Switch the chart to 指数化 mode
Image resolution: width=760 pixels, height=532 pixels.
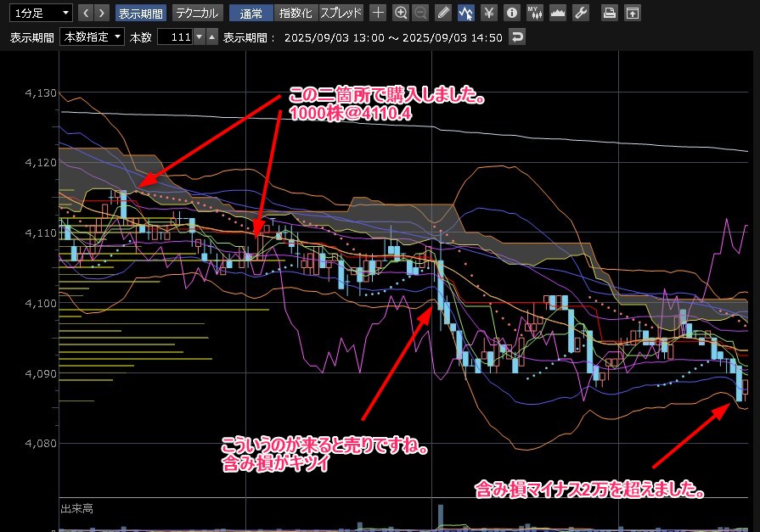(296, 13)
